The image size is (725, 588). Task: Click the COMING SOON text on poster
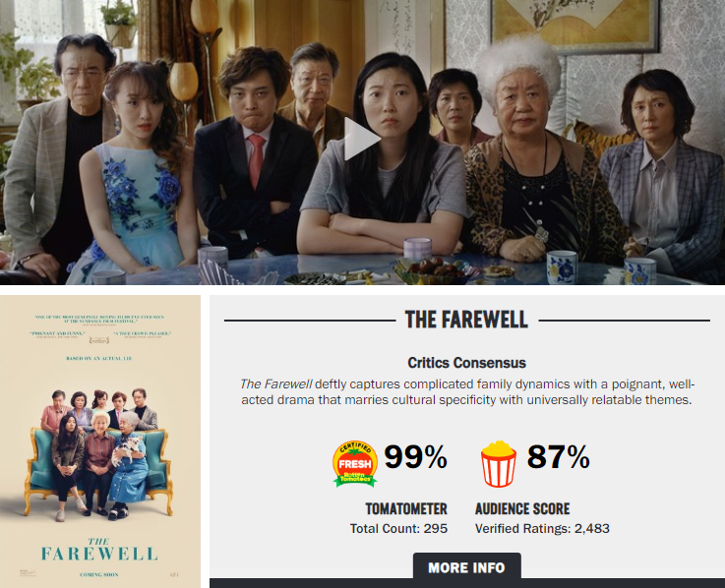point(99,574)
